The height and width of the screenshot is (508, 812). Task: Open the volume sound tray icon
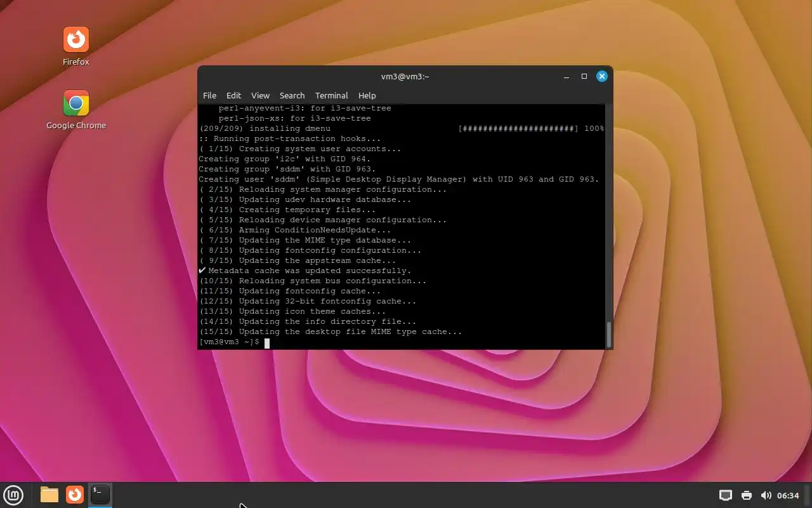coord(766,495)
